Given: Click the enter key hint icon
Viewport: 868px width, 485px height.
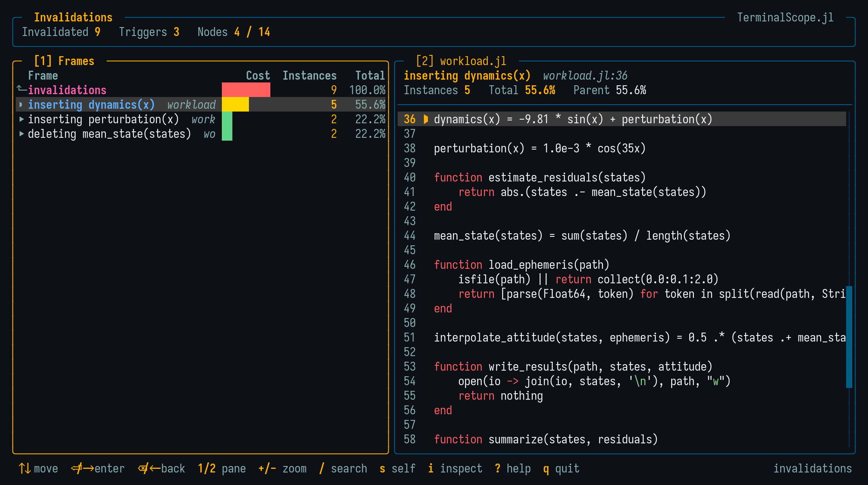Looking at the screenshot, I should pos(82,468).
